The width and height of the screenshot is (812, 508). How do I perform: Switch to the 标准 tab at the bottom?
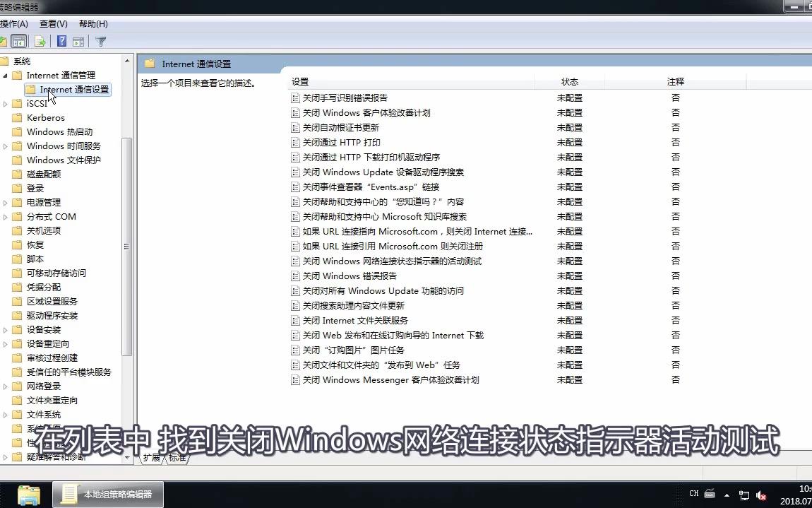[176, 458]
